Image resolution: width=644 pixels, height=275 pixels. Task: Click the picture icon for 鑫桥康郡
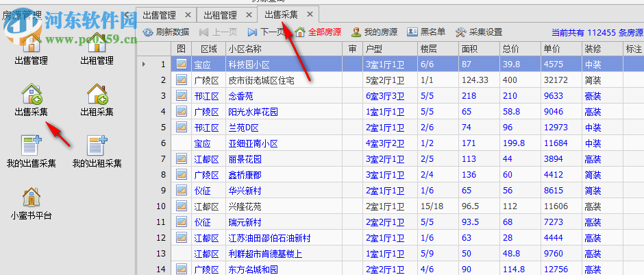point(181,175)
